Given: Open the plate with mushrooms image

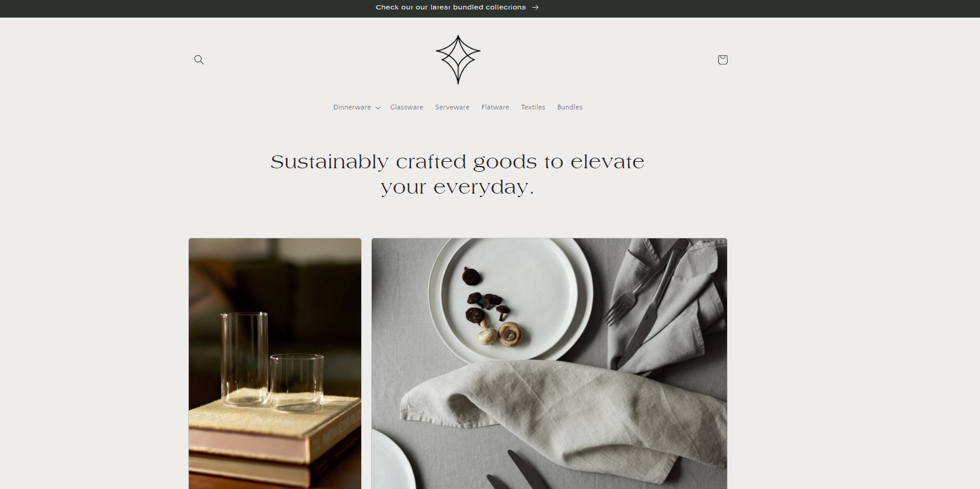Looking at the screenshot, I should coord(549,364).
